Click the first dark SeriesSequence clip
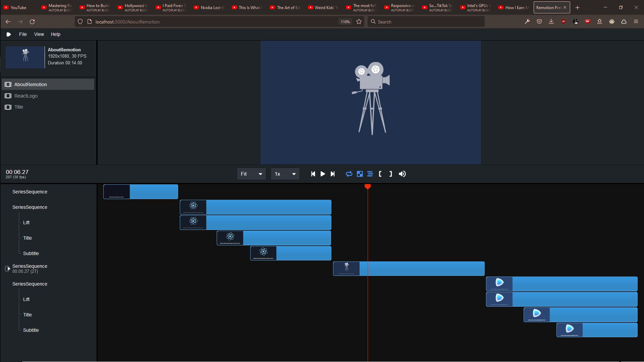 click(x=141, y=192)
